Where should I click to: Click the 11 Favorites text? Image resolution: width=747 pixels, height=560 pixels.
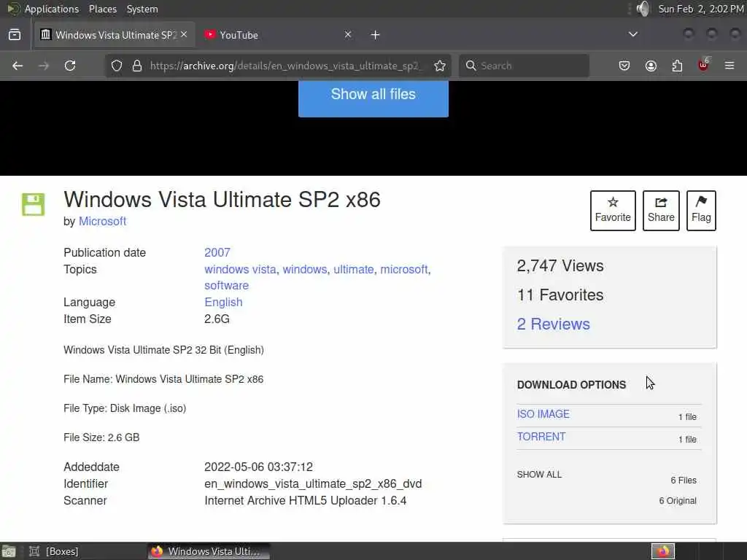[x=560, y=295]
